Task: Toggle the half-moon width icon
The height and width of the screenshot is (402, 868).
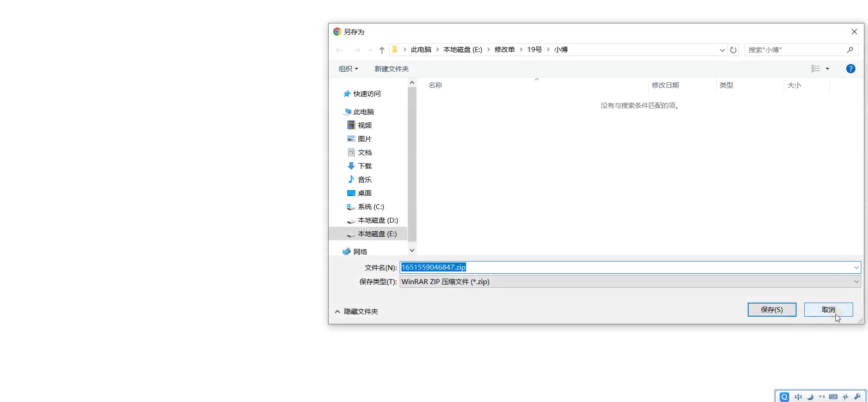Action: [x=810, y=397]
